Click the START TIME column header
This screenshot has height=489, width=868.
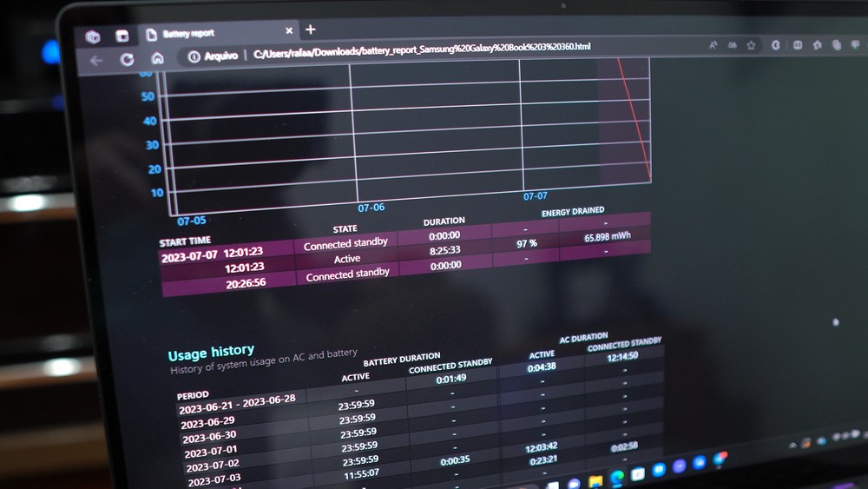pos(185,241)
